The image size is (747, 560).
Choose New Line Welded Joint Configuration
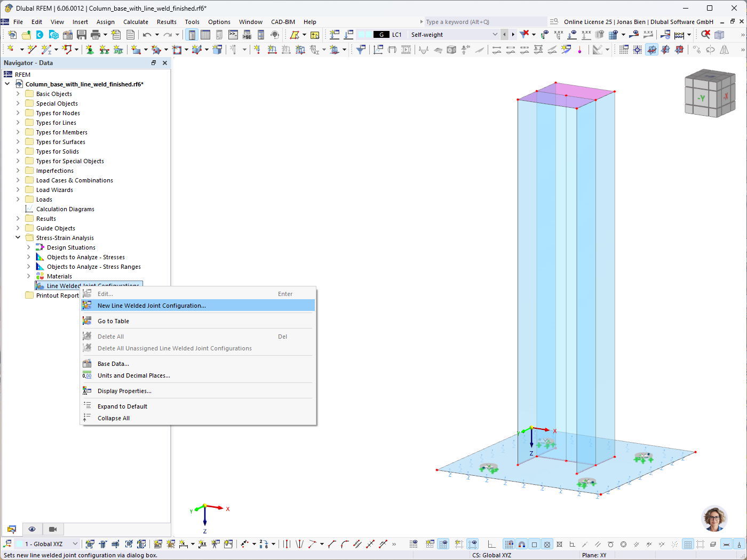(198, 306)
